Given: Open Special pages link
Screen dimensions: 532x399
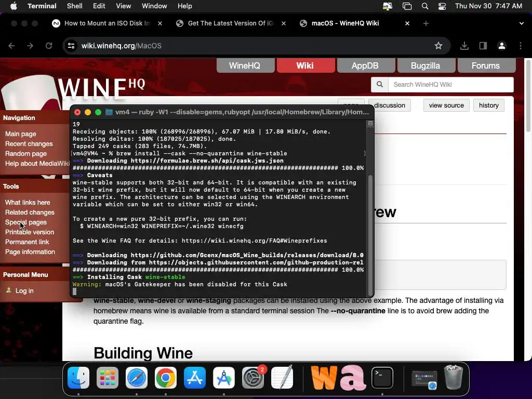Looking at the screenshot, I should pyautogui.click(x=26, y=222).
